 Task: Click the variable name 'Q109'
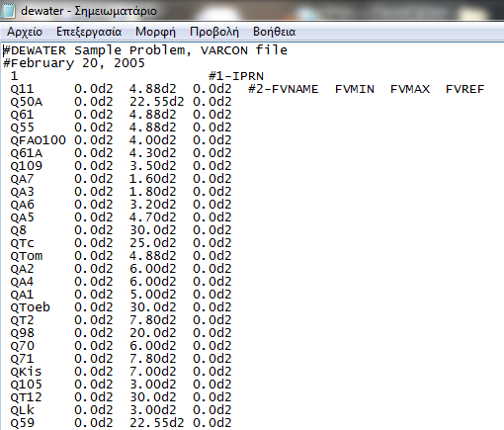click(27, 166)
